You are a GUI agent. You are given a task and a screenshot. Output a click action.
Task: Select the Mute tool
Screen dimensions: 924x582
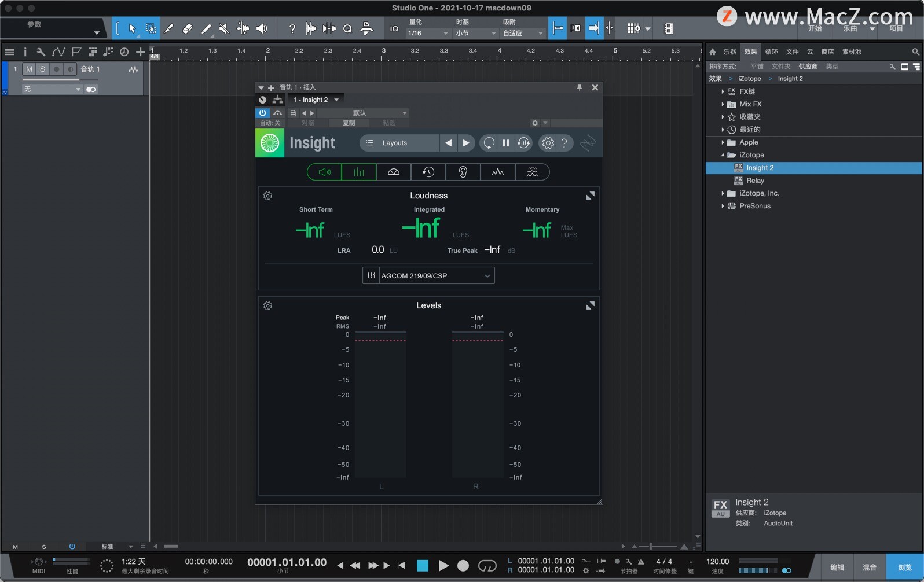pos(224,28)
